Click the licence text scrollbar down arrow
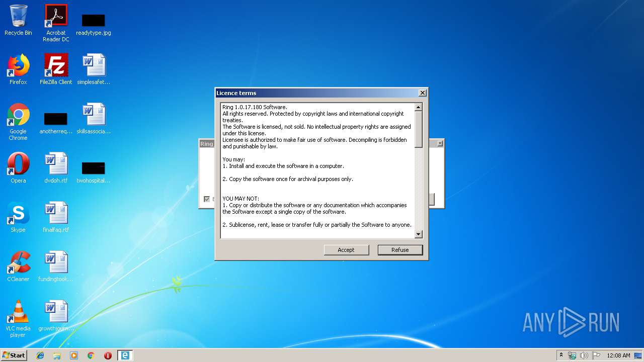The width and height of the screenshot is (644, 362). pyautogui.click(x=419, y=234)
